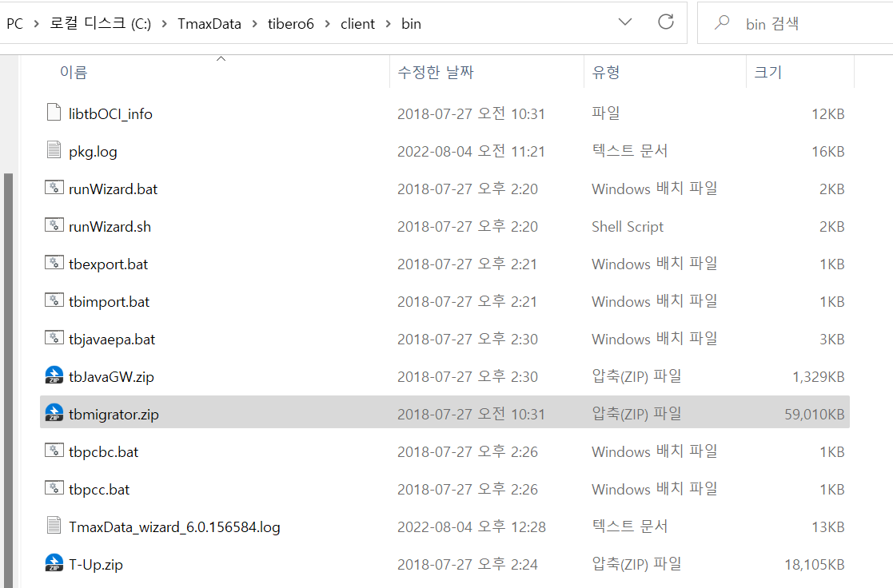Viewport: 893px width, 588px height.
Task: Navigate to tibero6 breadcrumb folder
Action: pyautogui.click(x=291, y=24)
